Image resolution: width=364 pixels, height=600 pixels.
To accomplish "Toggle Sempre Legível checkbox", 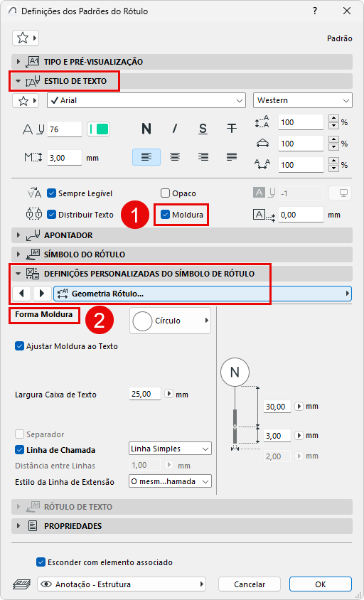I will pos(52,193).
